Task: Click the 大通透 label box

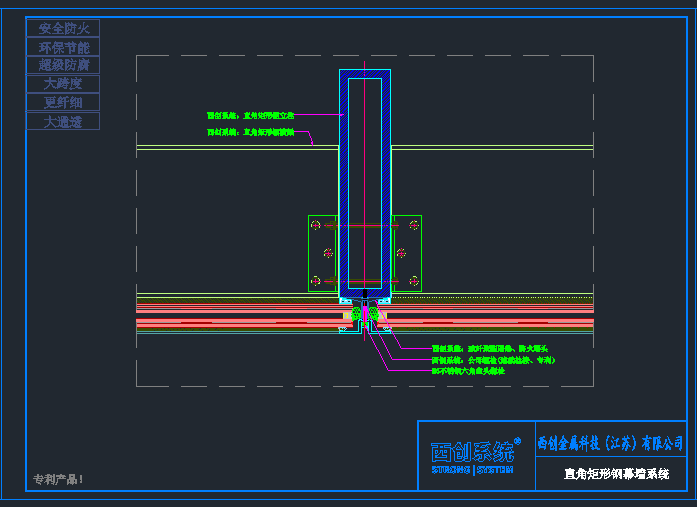Action: pos(63,121)
